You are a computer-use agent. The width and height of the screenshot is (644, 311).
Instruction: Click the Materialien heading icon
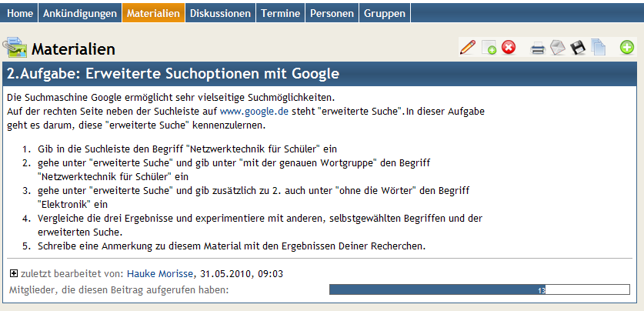pyautogui.click(x=15, y=48)
